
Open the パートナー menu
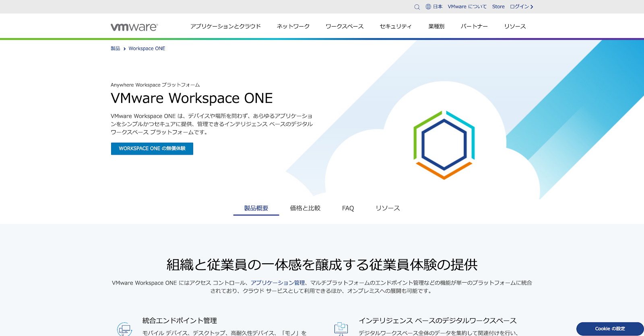coord(474,27)
